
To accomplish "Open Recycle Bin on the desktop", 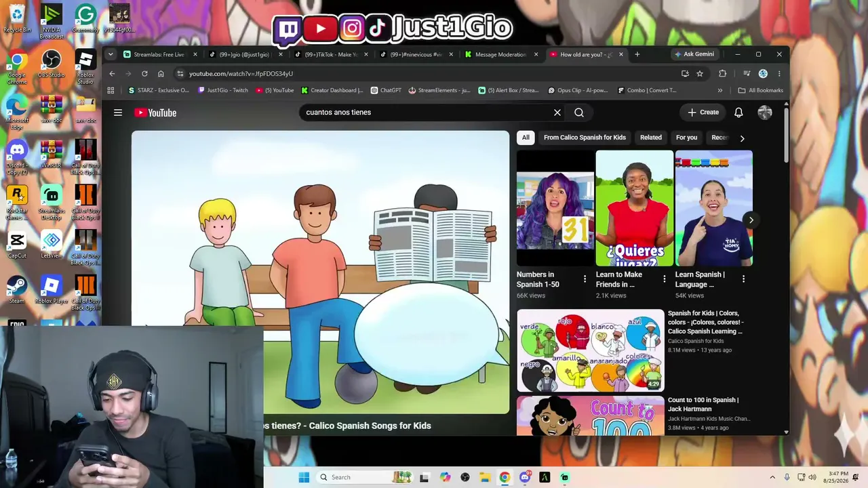I will click(17, 18).
